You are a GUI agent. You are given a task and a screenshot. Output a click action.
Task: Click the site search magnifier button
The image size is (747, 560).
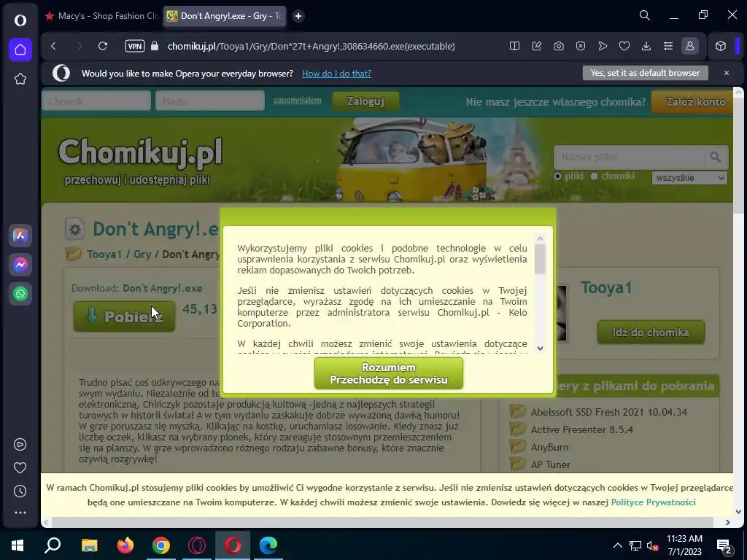click(716, 157)
